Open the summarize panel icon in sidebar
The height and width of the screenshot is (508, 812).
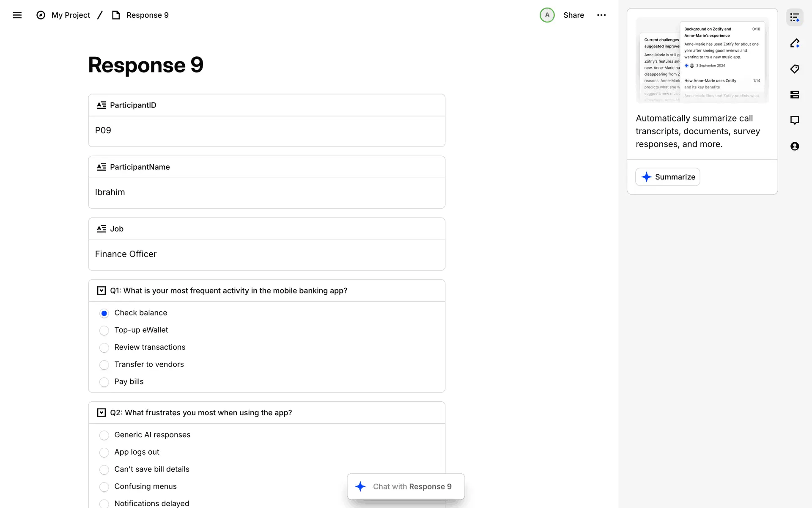(x=795, y=18)
